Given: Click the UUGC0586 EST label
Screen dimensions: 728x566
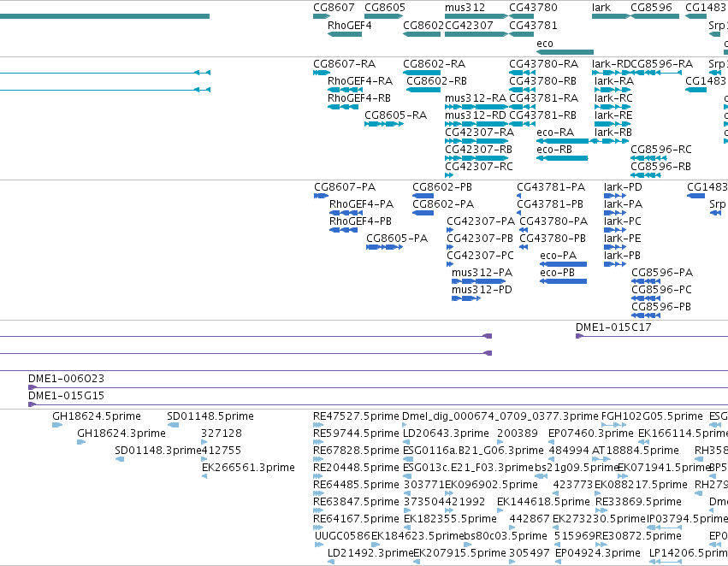Looking at the screenshot, I should (342, 537).
